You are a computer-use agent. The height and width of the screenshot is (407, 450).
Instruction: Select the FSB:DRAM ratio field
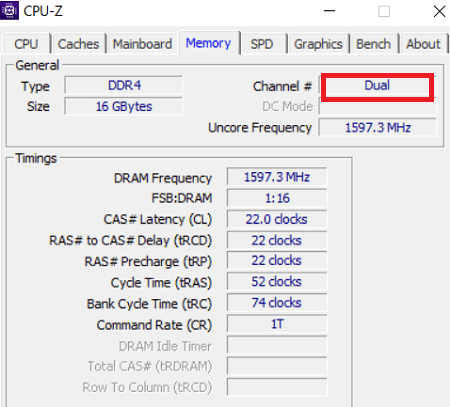point(277,198)
